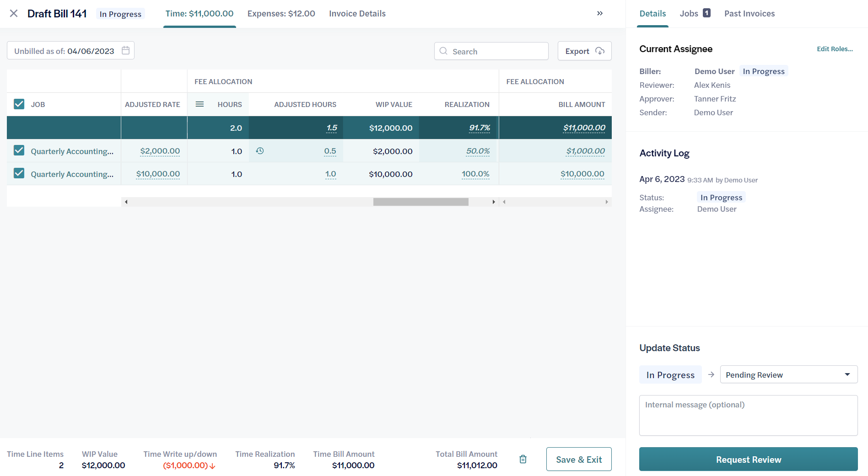Screen dimensions: 868x476
Task: Edit total bill amount $11,000.00 in table
Action: pos(584,128)
